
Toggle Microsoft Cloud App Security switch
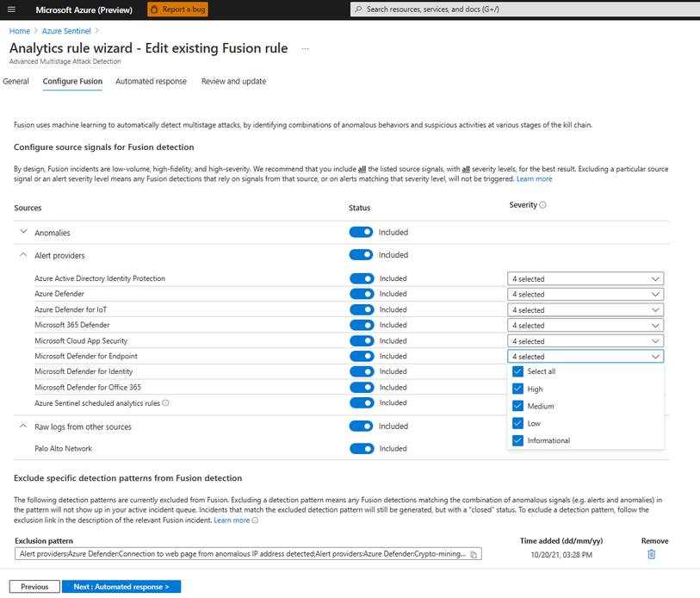point(362,340)
